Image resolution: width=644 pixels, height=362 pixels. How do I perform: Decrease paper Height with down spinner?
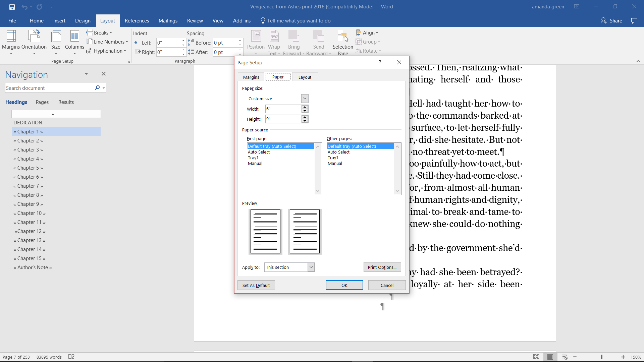[x=305, y=121]
